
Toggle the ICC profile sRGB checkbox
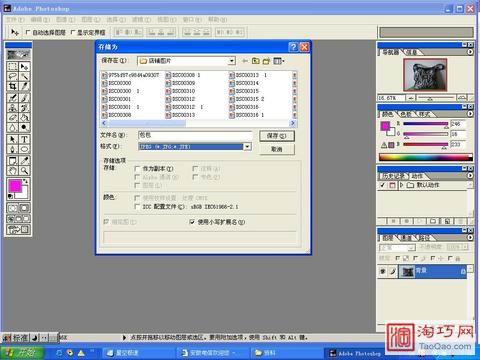coord(137,207)
